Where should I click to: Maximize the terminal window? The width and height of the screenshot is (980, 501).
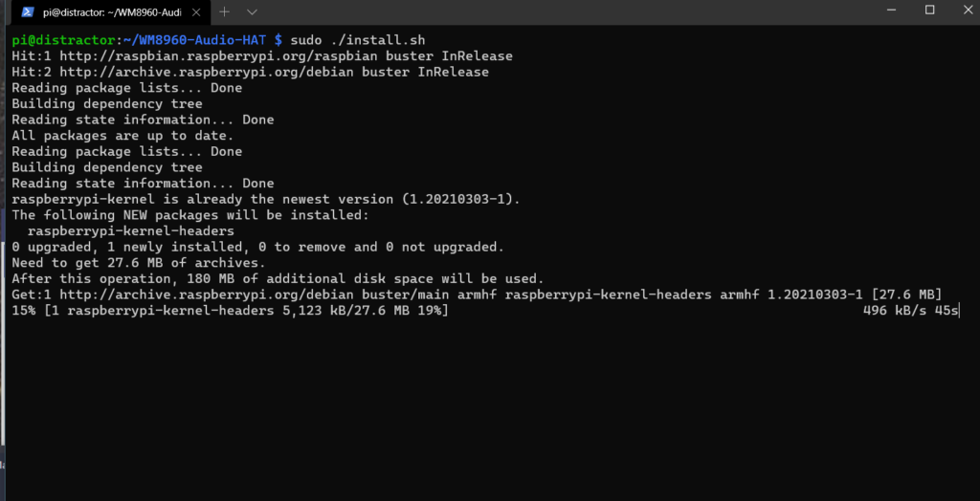click(x=929, y=10)
